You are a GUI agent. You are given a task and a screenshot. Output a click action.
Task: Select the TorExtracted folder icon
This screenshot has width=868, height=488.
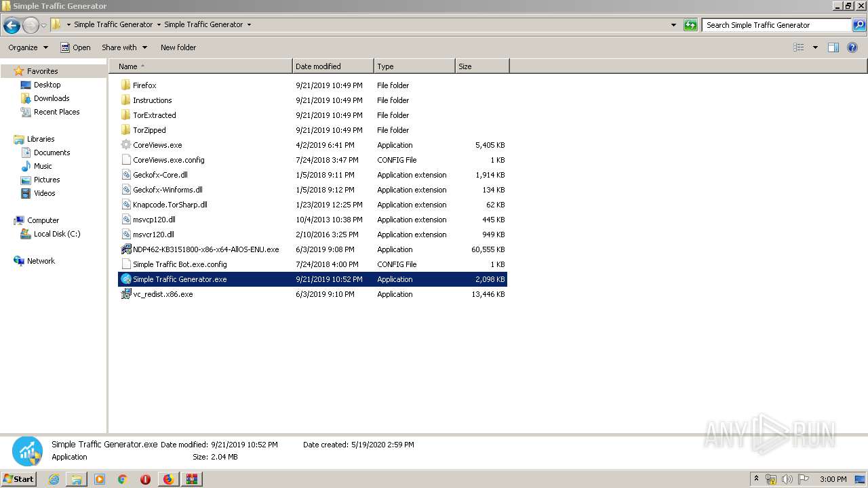click(125, 115)
